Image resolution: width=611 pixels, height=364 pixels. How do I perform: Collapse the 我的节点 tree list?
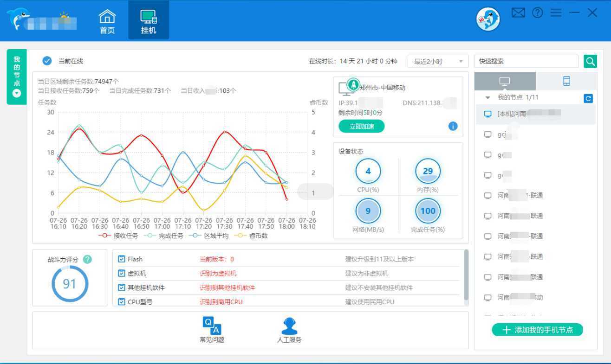coord(487,98)
